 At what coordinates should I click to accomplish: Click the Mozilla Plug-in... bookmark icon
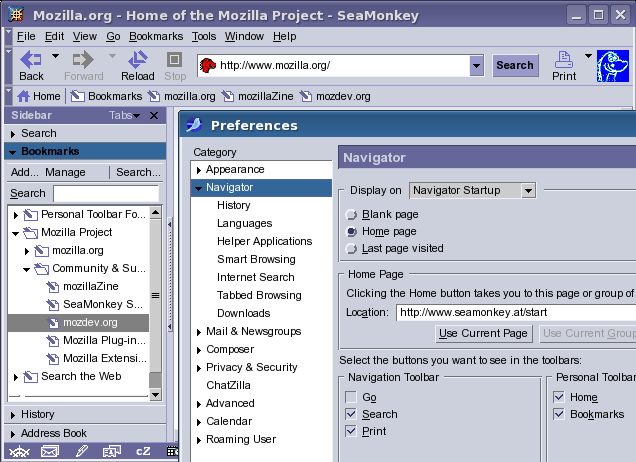[52, 341]
